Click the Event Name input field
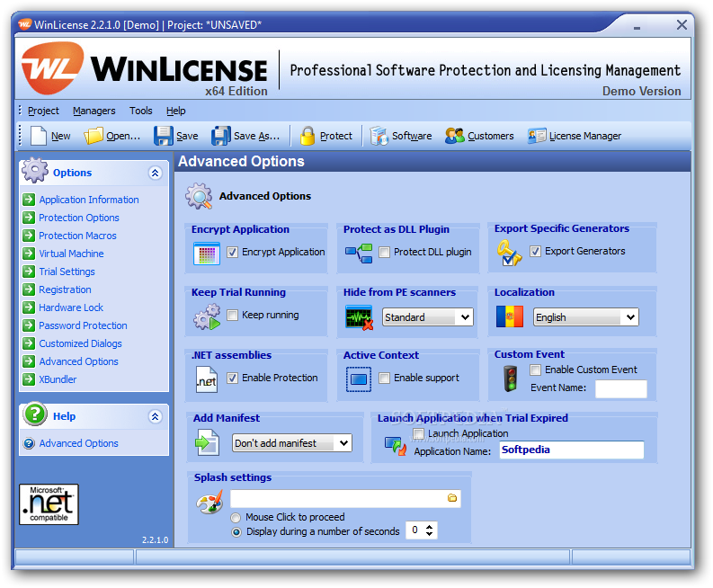 coord(620,388)
